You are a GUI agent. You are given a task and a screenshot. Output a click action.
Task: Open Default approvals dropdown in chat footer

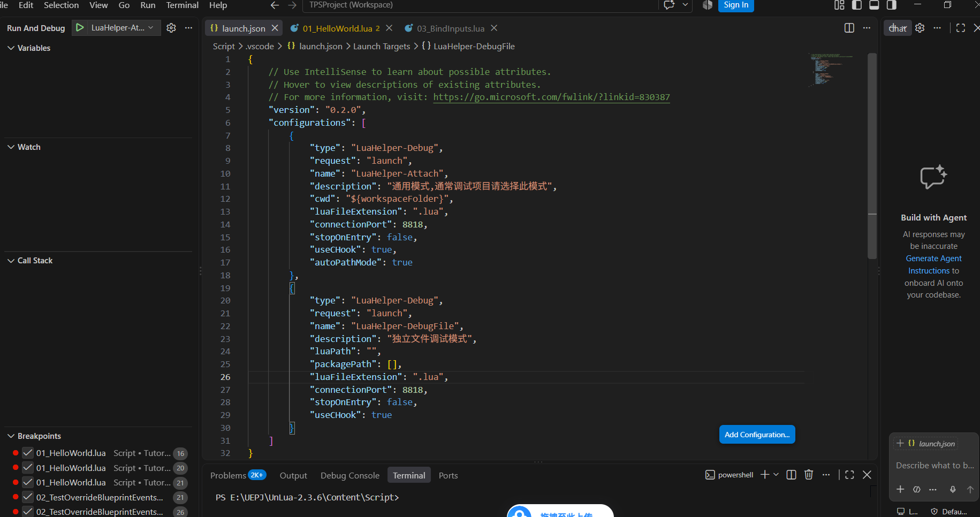pos(948,512)
